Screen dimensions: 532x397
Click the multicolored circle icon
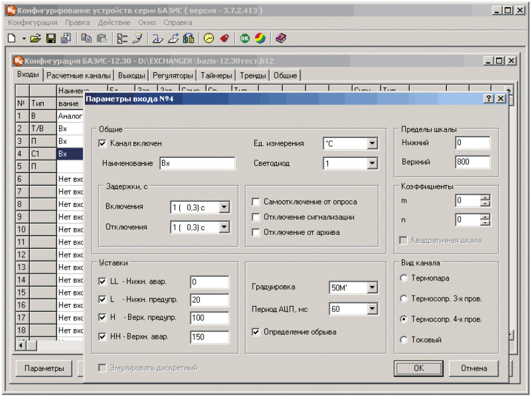pos(261,38)
